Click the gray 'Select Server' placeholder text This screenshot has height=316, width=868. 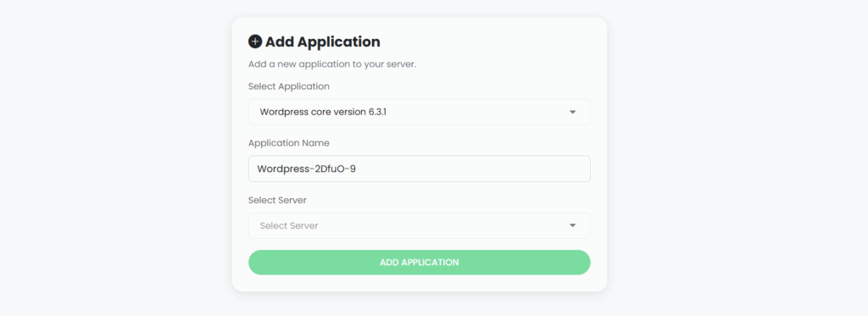coord(289,226)
